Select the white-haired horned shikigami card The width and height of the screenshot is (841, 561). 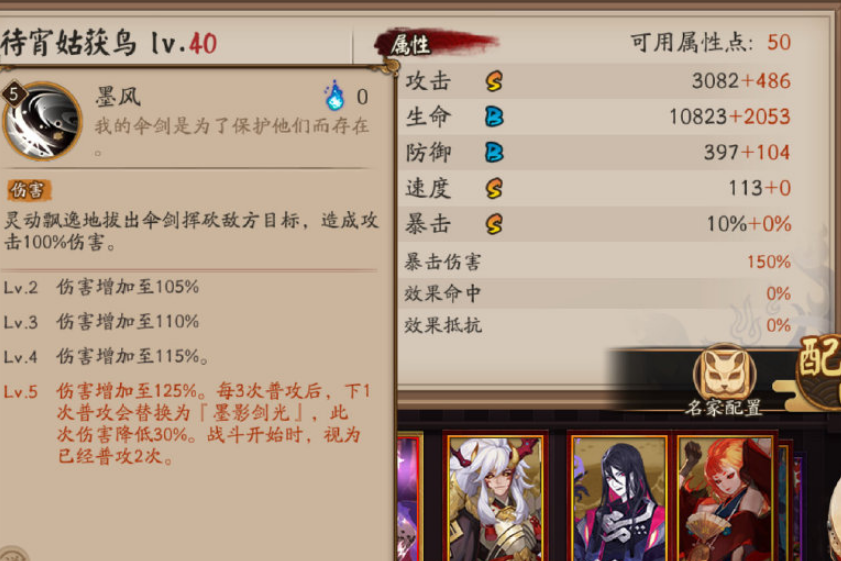[496, 497]
